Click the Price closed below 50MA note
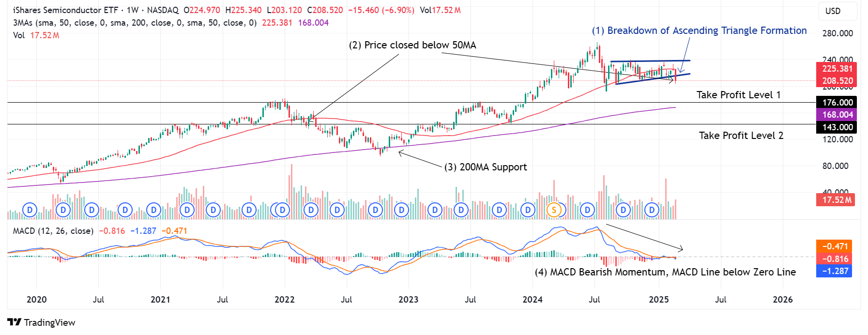The width and height of the screenshot is (868, 335). coord(412,45)
